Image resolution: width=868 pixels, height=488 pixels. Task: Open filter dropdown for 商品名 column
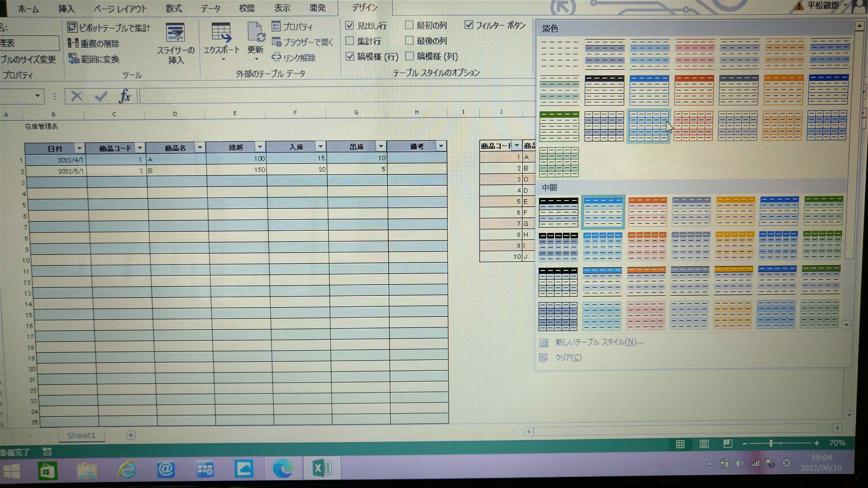tap(200, 147)
